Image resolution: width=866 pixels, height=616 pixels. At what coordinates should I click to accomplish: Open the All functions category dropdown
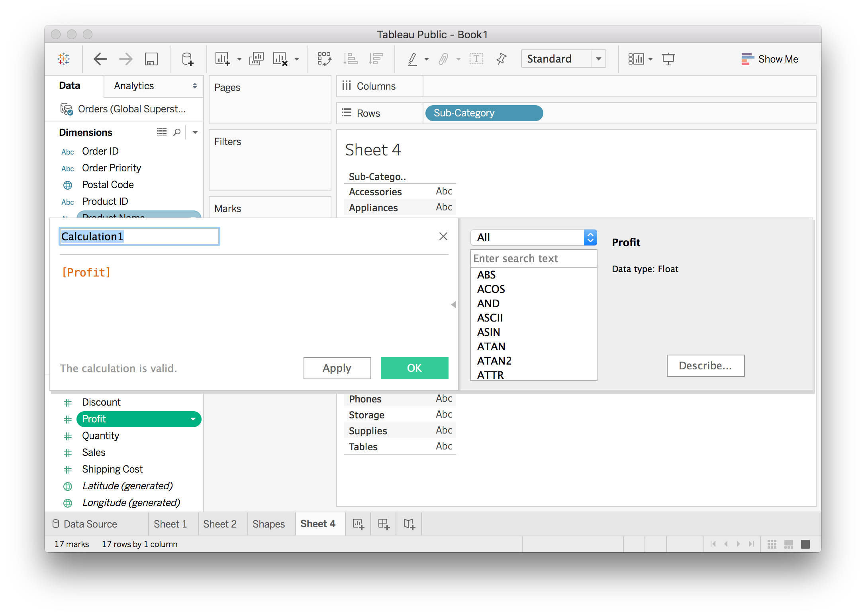(590, 237)
